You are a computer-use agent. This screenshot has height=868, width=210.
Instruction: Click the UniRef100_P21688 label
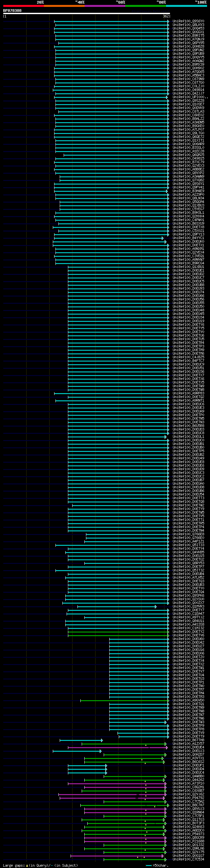[188, 841]
